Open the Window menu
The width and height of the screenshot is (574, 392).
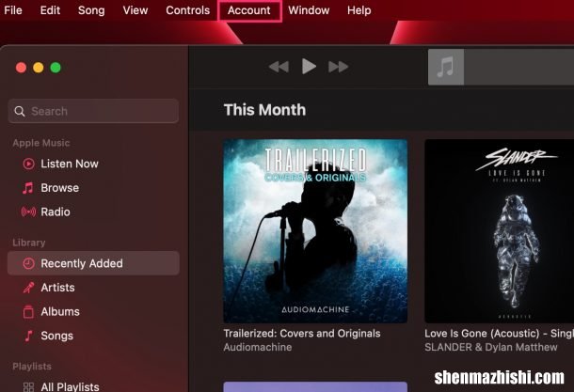tap(309, 10)
